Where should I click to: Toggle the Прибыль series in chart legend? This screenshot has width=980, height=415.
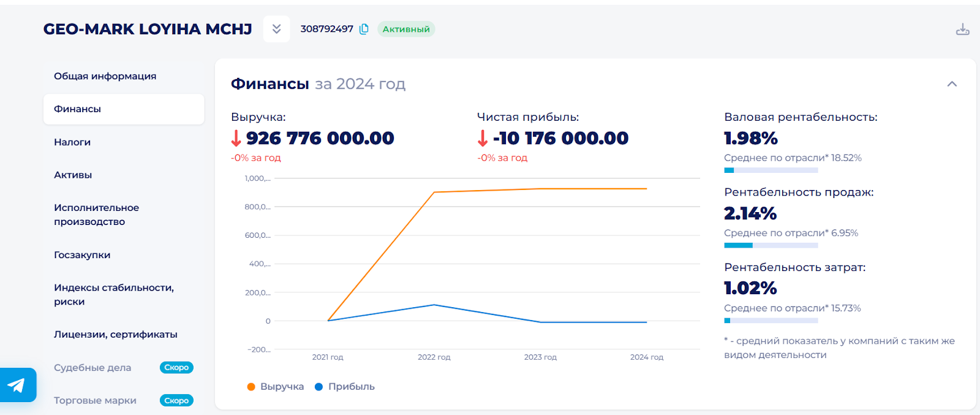click(x=345, y=387)
